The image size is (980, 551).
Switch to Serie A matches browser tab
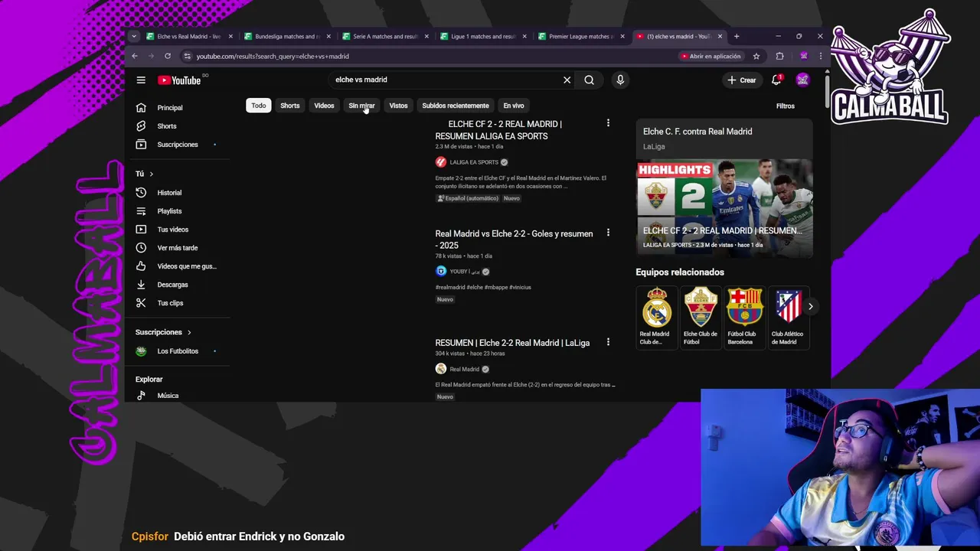pos(385,36)
